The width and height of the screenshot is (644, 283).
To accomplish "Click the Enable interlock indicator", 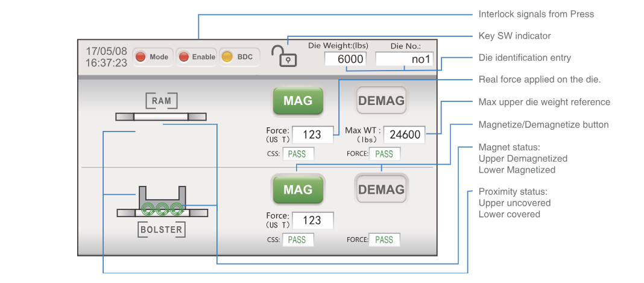I will click(197, 57).
